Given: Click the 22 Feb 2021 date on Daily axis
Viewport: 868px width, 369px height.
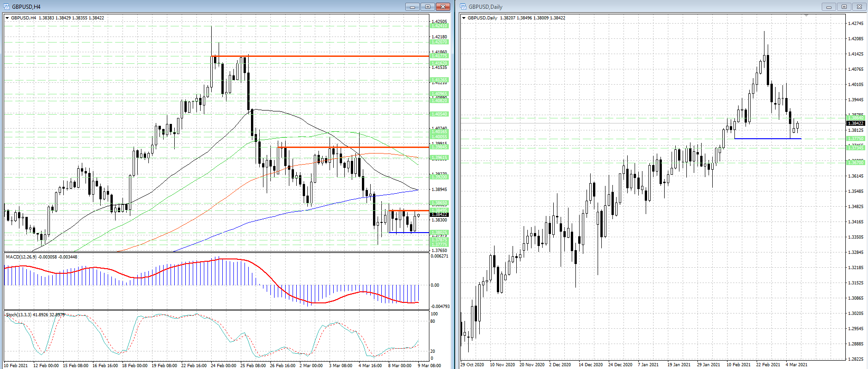Looking at the screenshot, I should click(768, 364).
